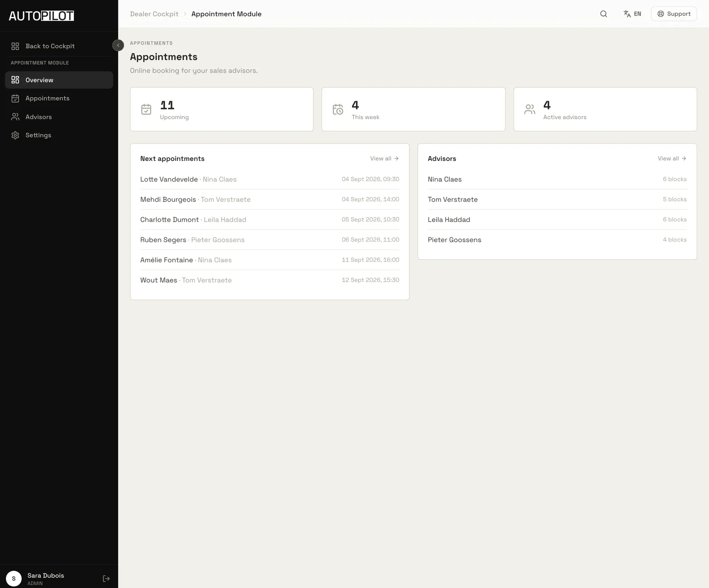The height and width of the screenshot is (588, 709).
Task: Click the Sara Dubois user name
Action: tap(46, 576)
